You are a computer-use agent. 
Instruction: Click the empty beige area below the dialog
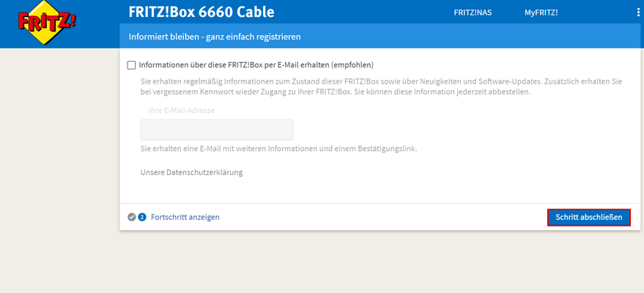click(x=366, y=264)
